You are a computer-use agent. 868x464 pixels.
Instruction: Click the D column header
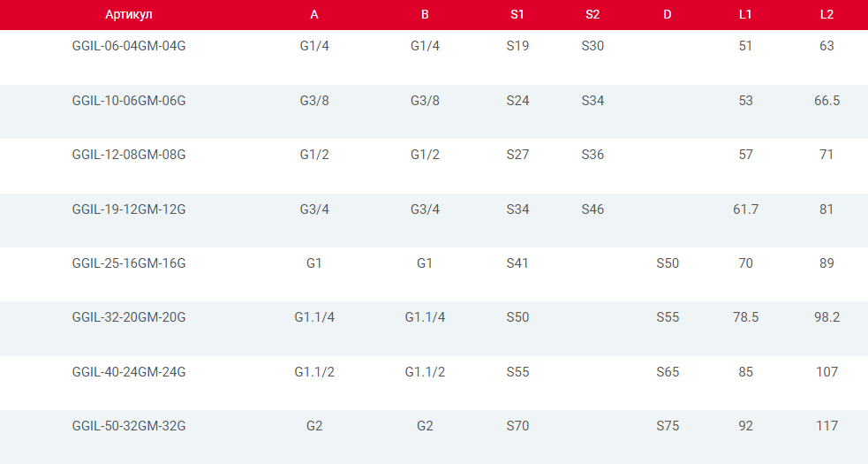point(668,15)
